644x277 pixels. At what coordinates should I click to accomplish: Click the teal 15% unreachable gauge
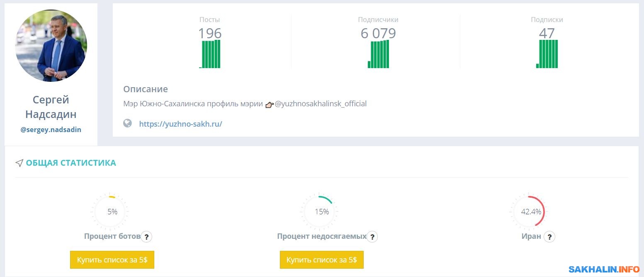[x=321, y=211]
